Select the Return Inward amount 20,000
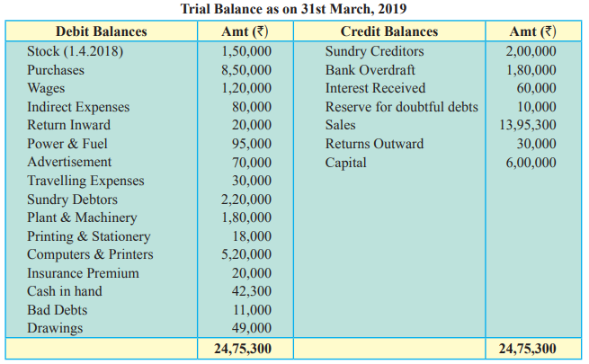 [252, 125]
